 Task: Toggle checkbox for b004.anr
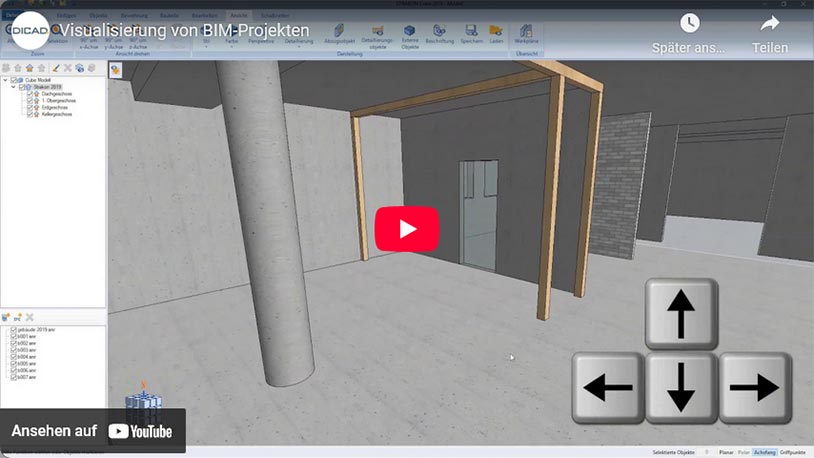[13, 357]
